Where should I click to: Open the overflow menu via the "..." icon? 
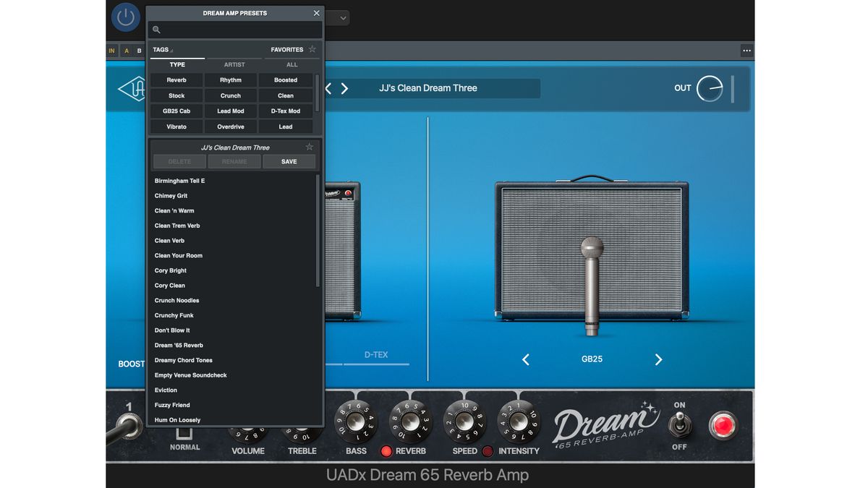click(x=747, y=50)
